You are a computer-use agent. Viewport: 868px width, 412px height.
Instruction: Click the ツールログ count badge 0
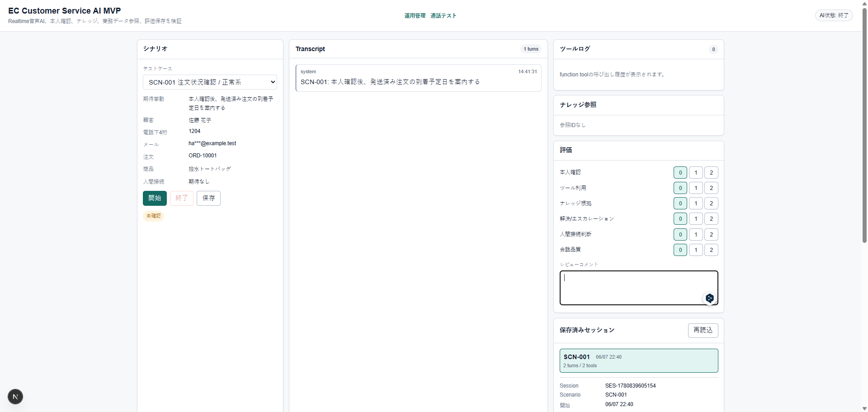[x=713, y=49]
